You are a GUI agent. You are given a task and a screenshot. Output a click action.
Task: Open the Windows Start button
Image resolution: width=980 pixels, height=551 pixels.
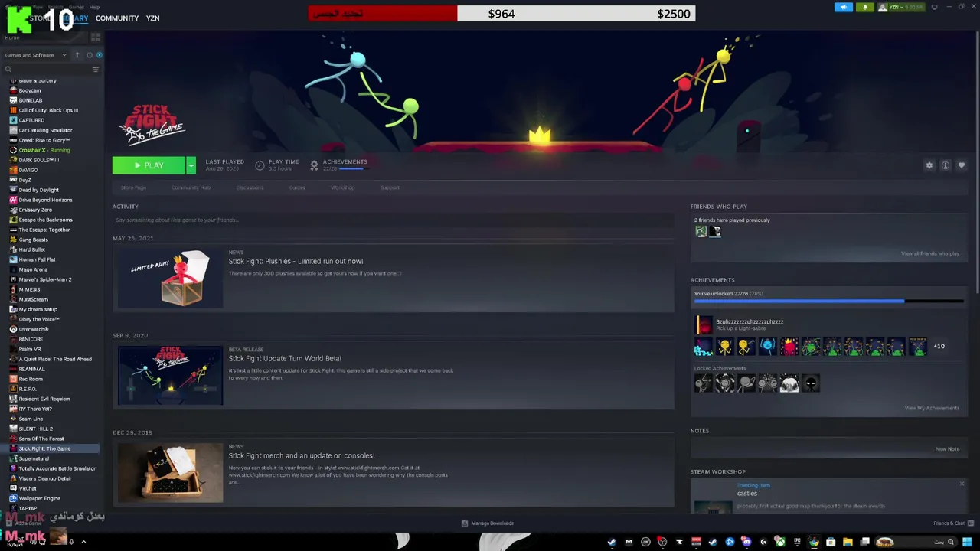tap(967, 543)
